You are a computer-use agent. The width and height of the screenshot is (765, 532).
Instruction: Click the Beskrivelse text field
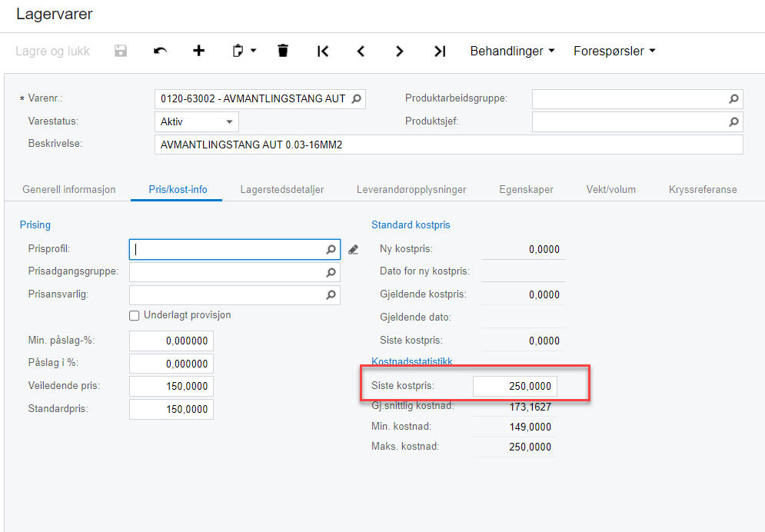[x=449, y=145]
